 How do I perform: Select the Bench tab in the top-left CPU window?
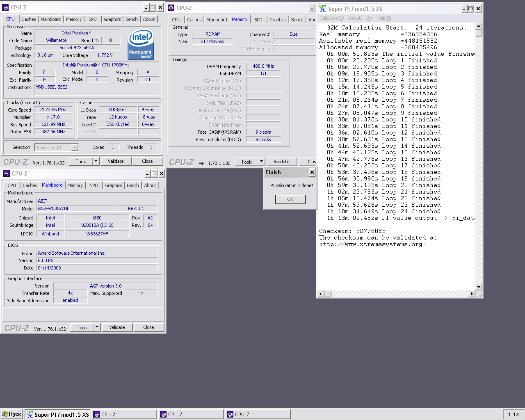(x=132, y=19)
